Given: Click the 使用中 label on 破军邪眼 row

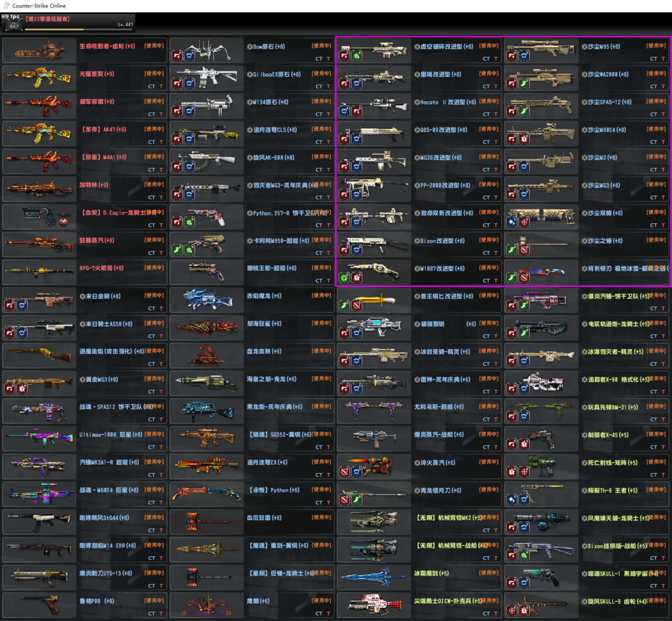Looking at the screenshot, I should coord(154,101).
